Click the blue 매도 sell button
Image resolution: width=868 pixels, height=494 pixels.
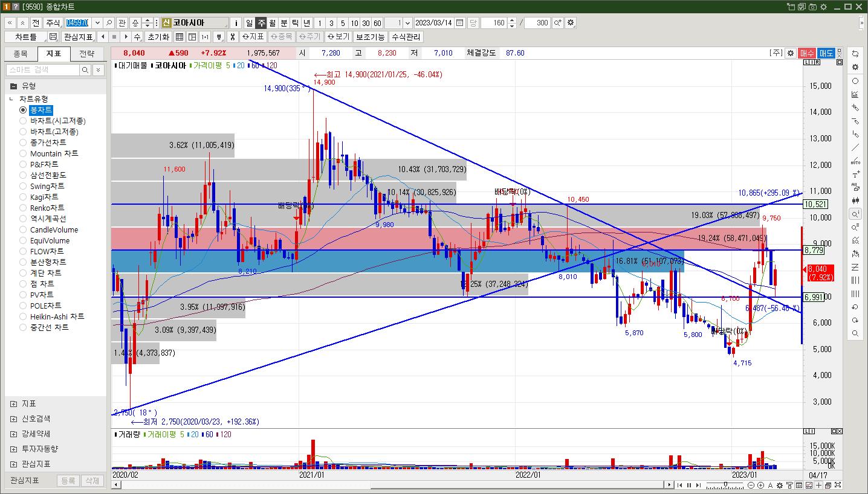click(x=826, y=53)
